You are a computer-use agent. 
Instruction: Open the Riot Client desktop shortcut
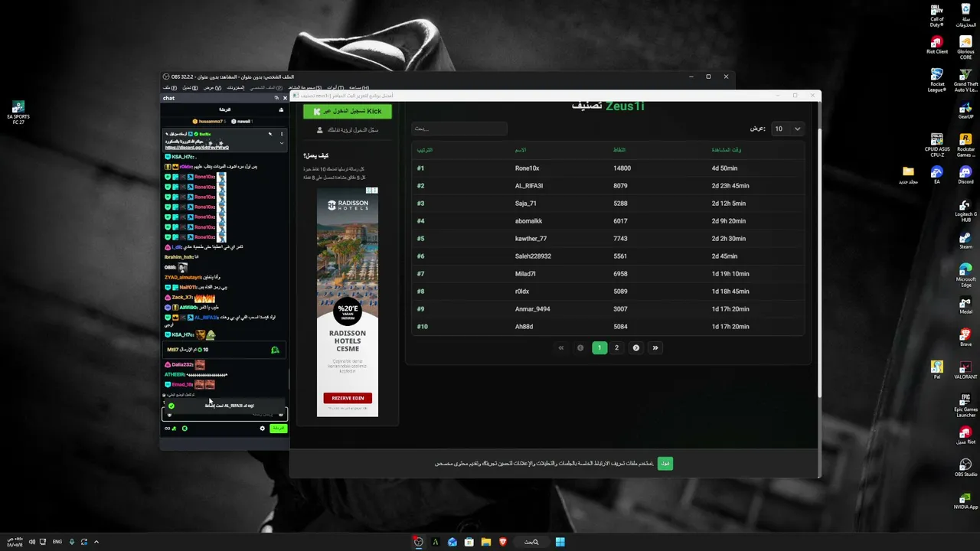pos(936,44)
